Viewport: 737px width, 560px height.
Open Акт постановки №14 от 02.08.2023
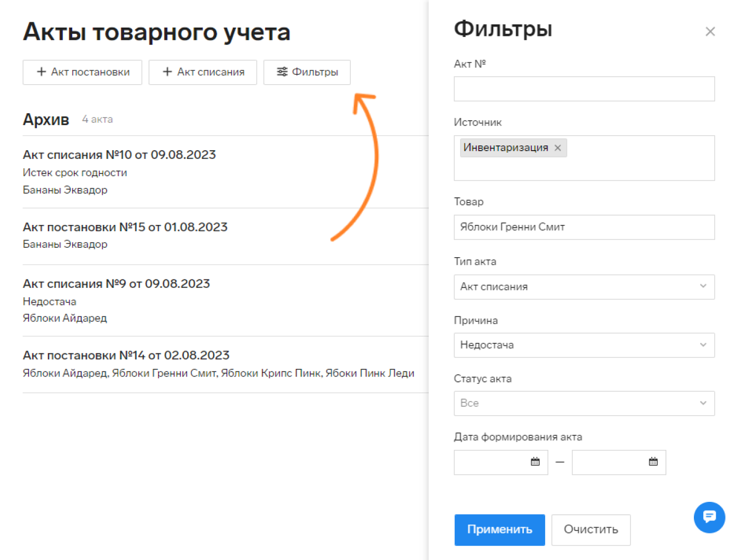pyautogui.click(x=126, y=355)
